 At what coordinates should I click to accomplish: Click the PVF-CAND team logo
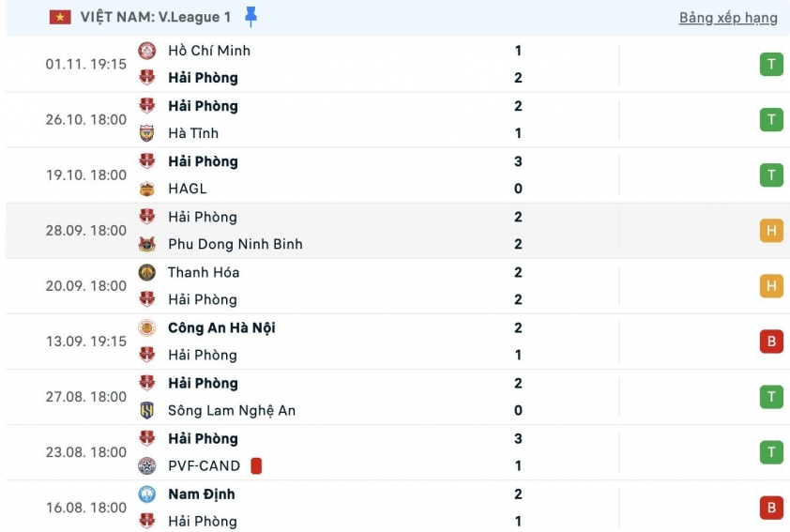[x=147, y=465]
